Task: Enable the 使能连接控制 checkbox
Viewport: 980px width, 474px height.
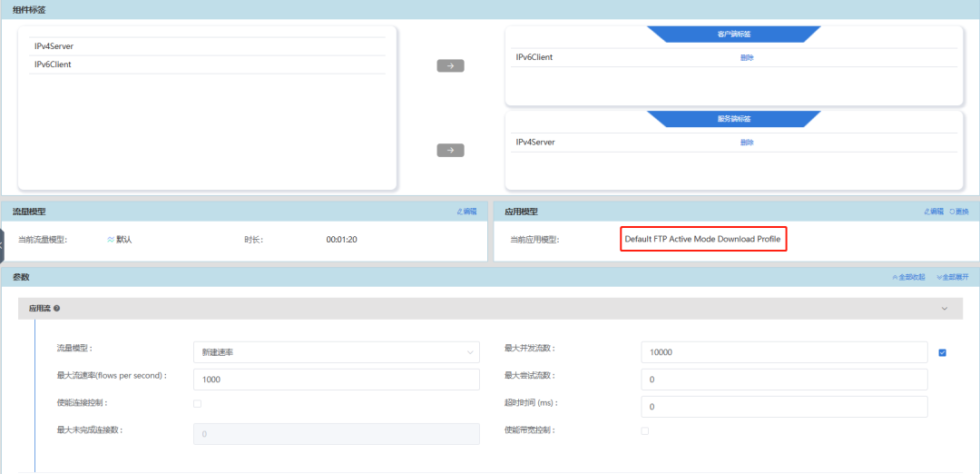Action: [x=198, y=403]
